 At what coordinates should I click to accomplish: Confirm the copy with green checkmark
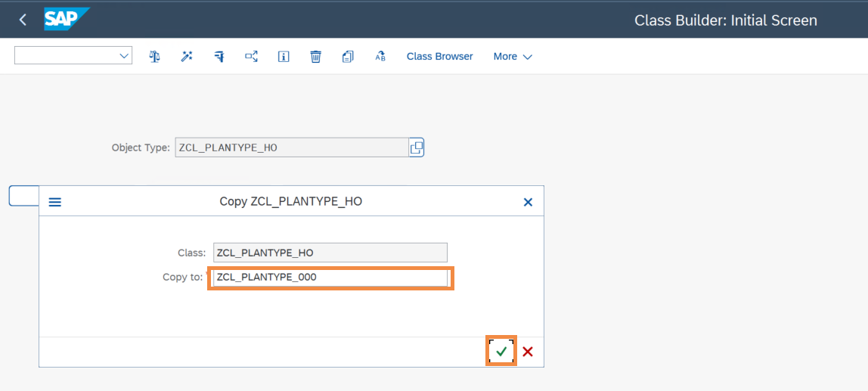(x=501, y=352)
